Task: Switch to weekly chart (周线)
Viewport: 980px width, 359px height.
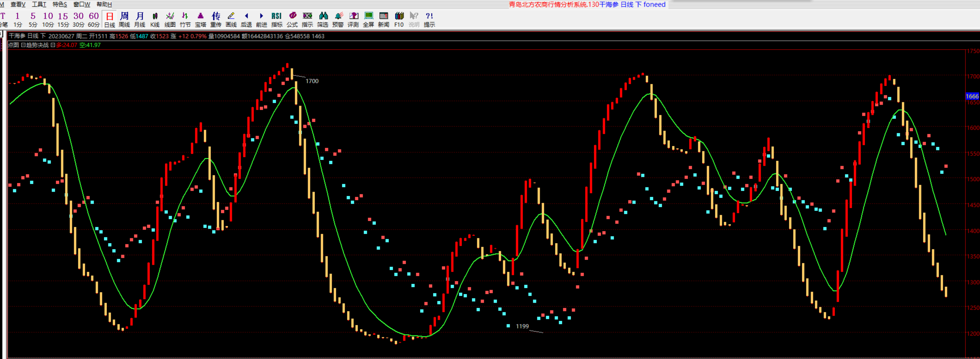Action: pos(125,19)
